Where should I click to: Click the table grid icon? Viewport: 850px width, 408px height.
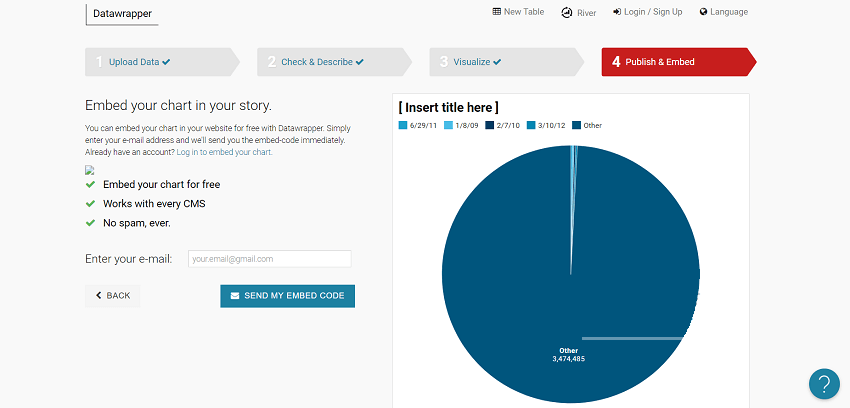coord(497,12)
